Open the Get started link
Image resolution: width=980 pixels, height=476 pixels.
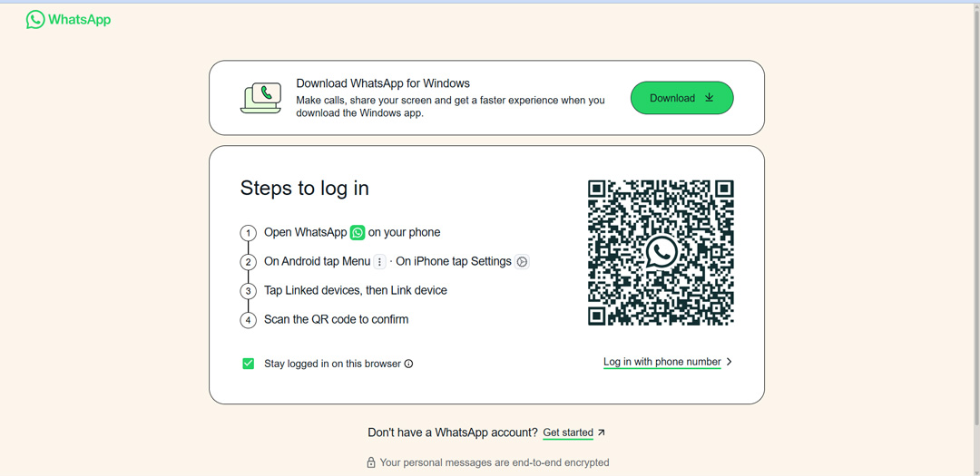click(x=567, y=432)
